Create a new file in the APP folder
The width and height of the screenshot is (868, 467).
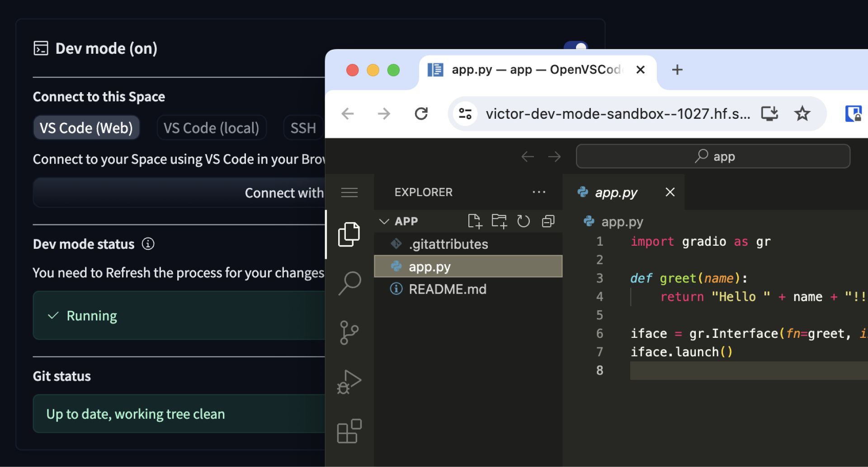pyautogui.click(x=475, y=221)
